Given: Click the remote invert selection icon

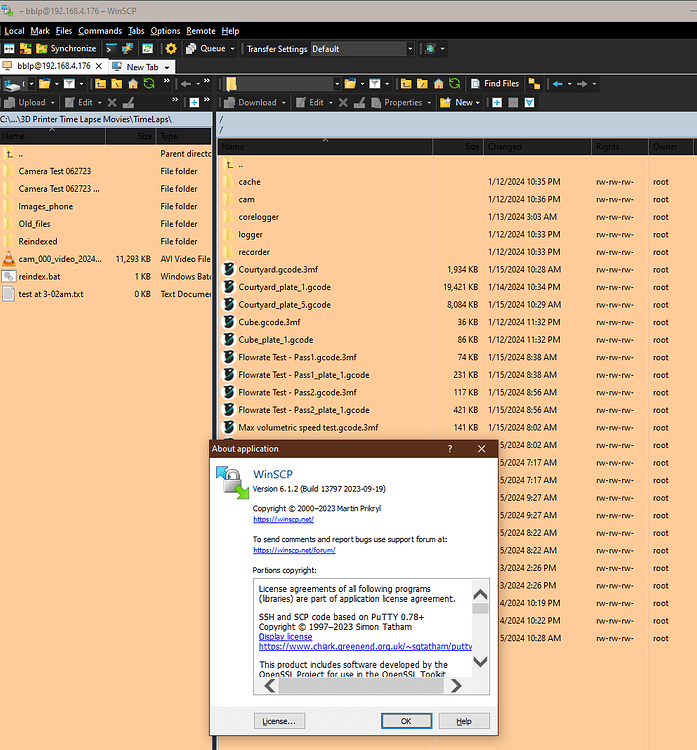Looking at the screenshot, I should pos(529,102).
